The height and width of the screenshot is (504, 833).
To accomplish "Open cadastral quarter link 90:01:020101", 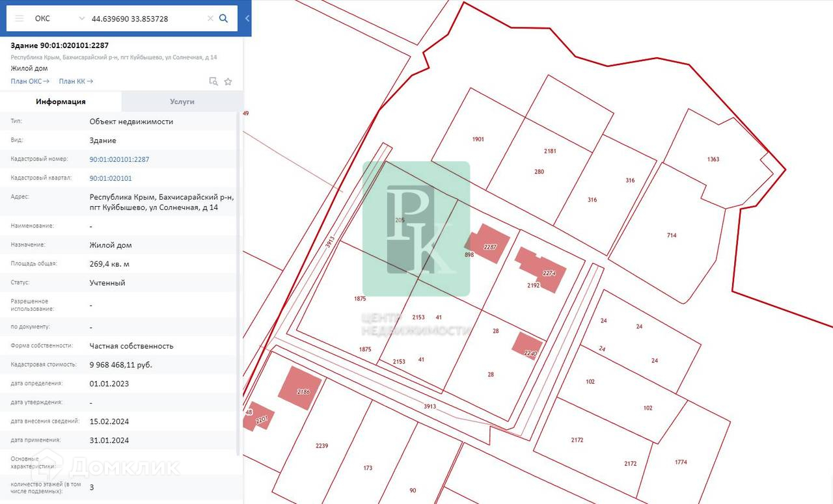I will click(111, 178).
